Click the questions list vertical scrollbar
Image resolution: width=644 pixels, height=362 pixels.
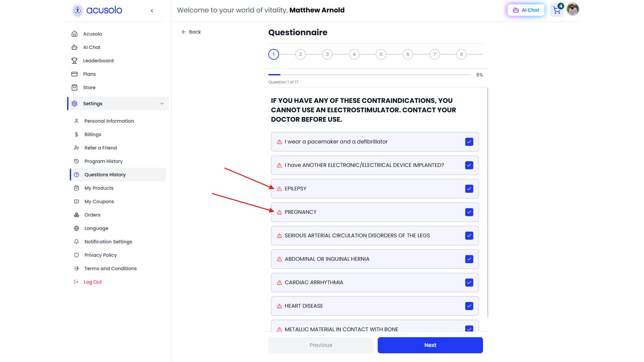487,202
